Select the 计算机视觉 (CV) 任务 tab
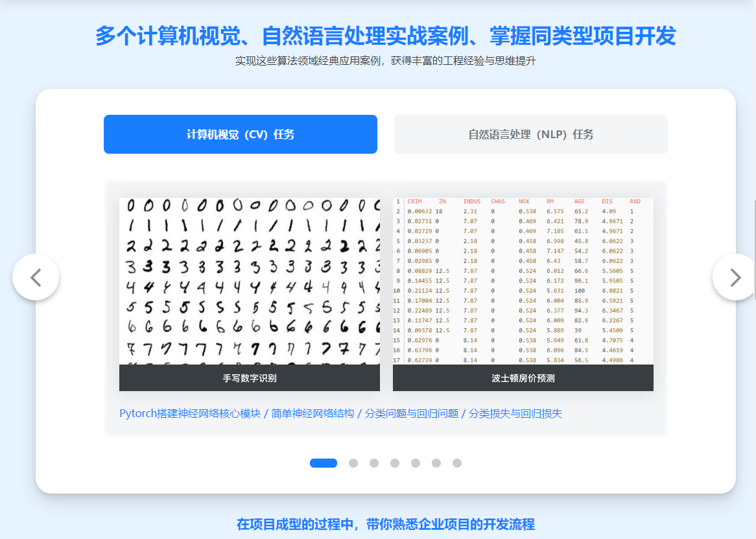The height and width of the screenshot is (539, 756). 241,134
